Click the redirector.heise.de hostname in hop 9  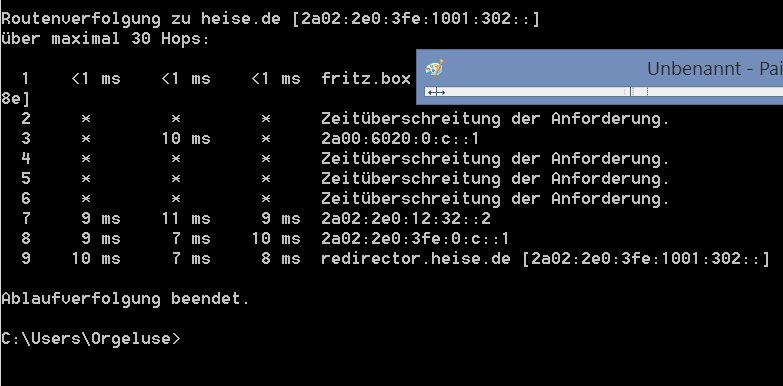(415, 259)
